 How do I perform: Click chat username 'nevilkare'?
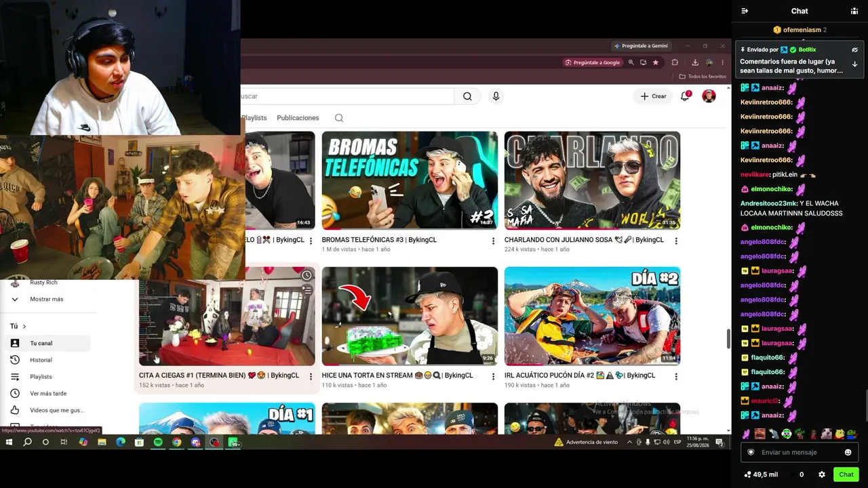coord(755,174)
